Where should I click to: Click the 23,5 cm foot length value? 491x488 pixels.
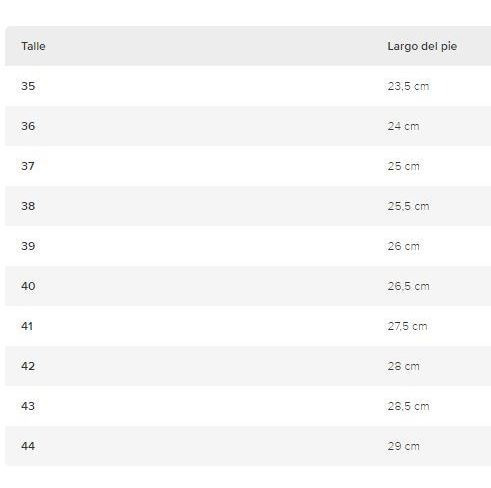coord(408,86)
